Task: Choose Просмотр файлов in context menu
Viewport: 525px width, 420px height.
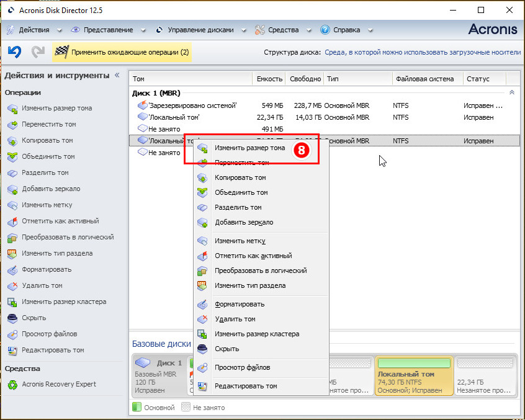Action: (x=261, y=367)
